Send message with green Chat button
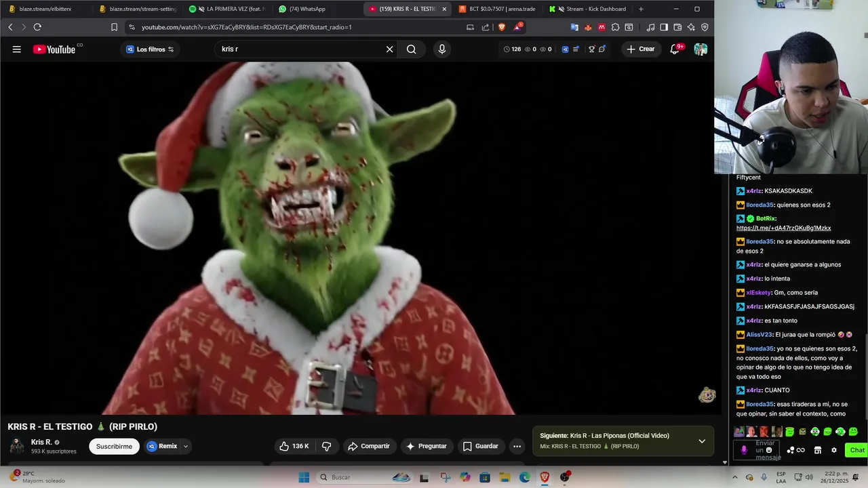This screenshot has height=488, width=868. [x=856, y=450]
